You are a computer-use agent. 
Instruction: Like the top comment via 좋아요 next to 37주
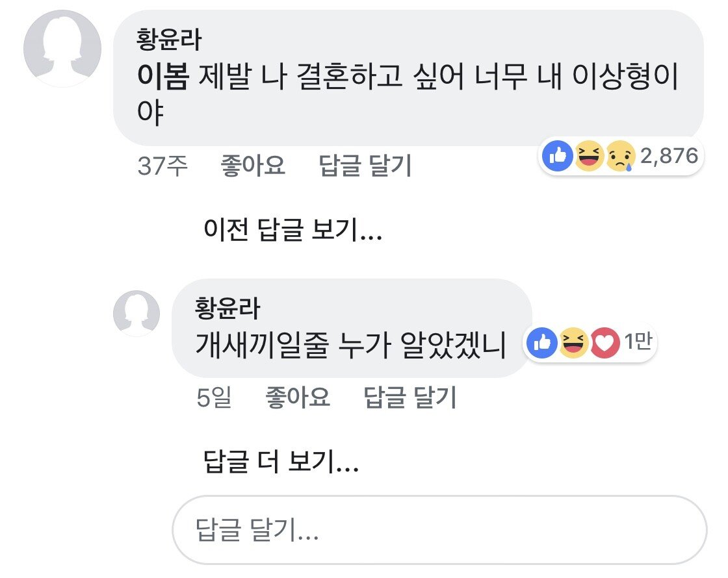[x=253, y=166]
